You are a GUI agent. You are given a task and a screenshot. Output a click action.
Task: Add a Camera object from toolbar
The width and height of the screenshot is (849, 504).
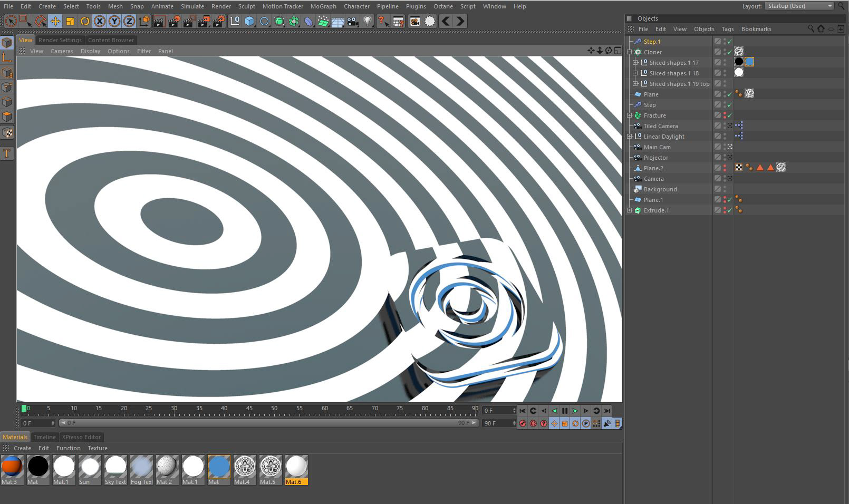coord(353,21)
